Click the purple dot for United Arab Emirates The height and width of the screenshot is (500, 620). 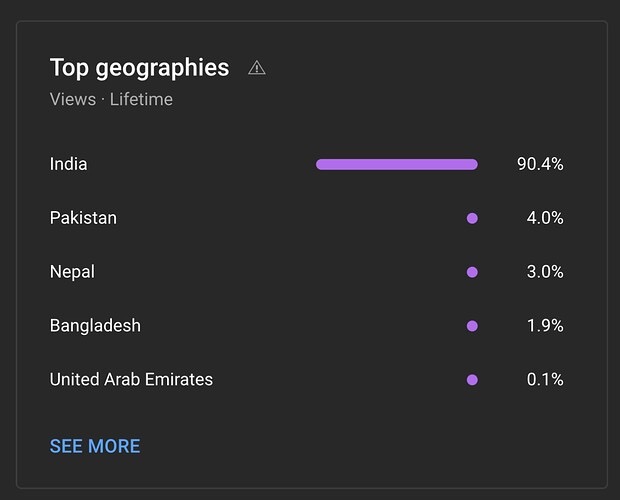472,380
